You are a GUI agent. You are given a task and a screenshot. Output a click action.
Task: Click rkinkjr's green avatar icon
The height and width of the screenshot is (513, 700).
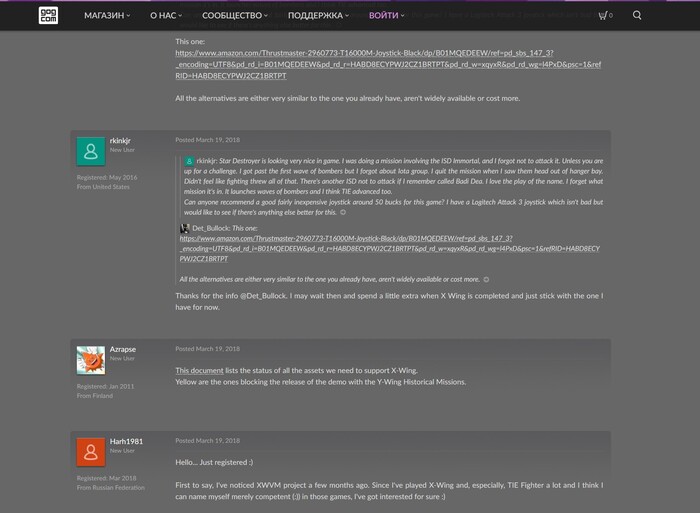point(90,151)
